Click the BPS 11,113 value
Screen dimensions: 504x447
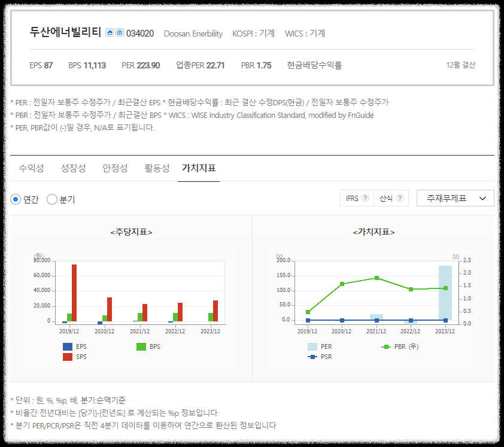tap(87, 66)
